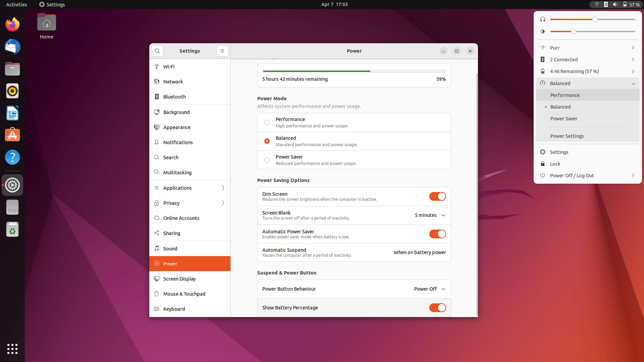Open the Settings hamburger menu
Viewport: 644px width, 362px height.
click(x=222, y=51)
